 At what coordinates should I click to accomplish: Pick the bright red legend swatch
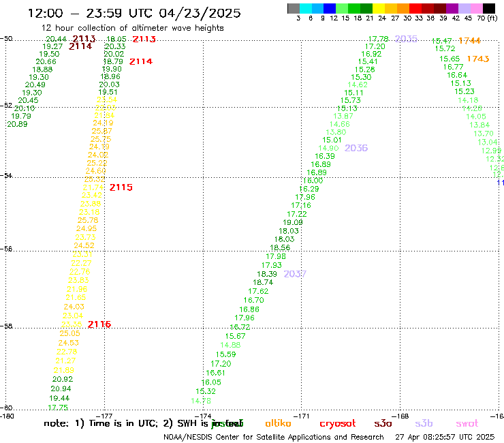click(415, 8)
